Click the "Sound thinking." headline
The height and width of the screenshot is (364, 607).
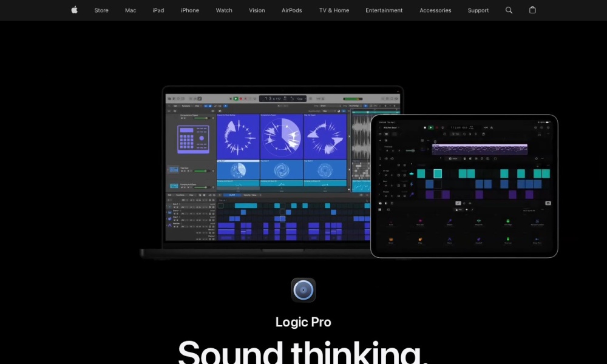(x=303, y=351)
